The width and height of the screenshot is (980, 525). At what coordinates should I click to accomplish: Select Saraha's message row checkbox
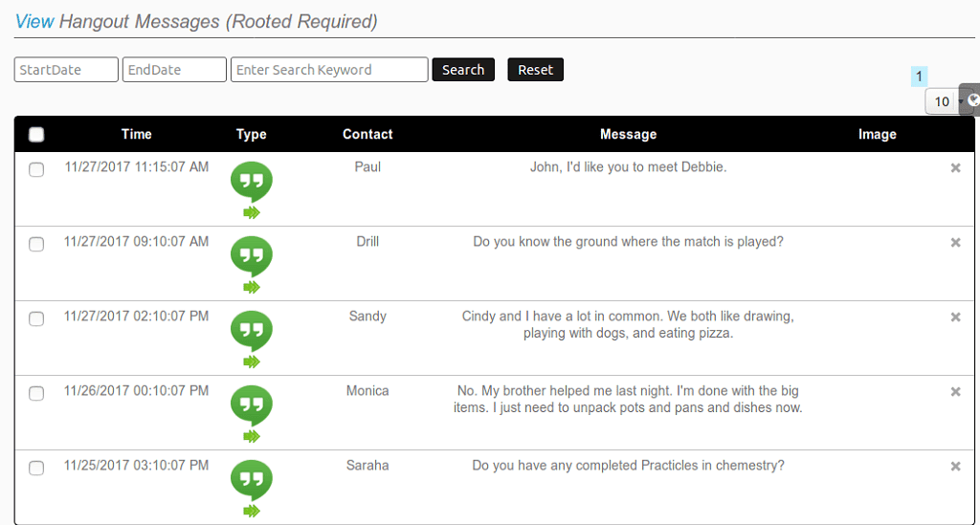36,468
